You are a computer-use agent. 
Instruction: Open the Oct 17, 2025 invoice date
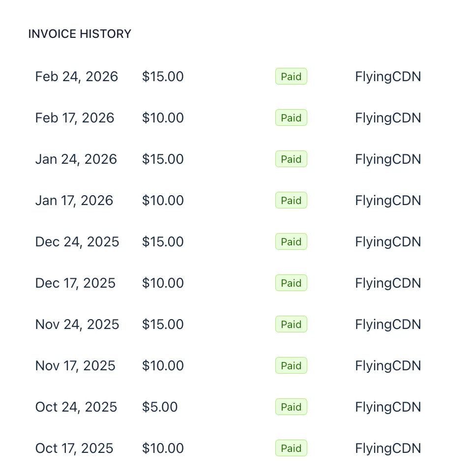coord(74,448)
